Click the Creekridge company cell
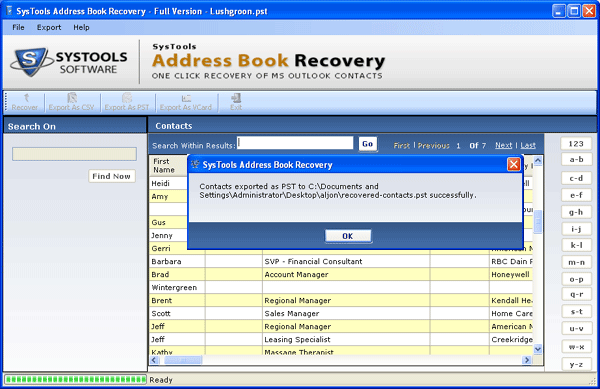This screenshot has width=600, height=389. [x=512, y=340]
